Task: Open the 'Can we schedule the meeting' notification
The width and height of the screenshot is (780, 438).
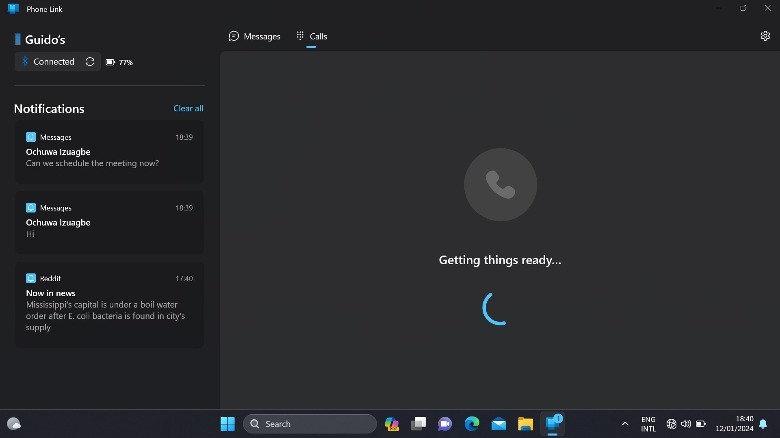Action: (x=109, y=153)
